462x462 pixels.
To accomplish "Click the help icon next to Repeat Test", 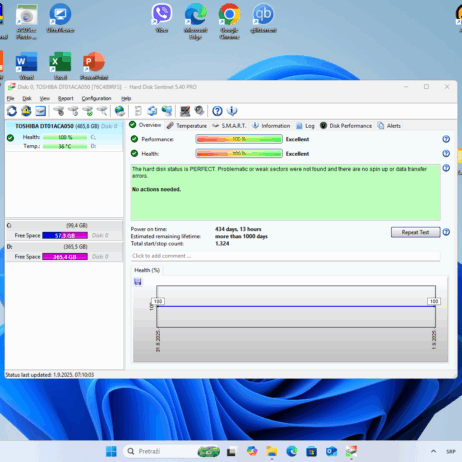I will pos(446,232).
